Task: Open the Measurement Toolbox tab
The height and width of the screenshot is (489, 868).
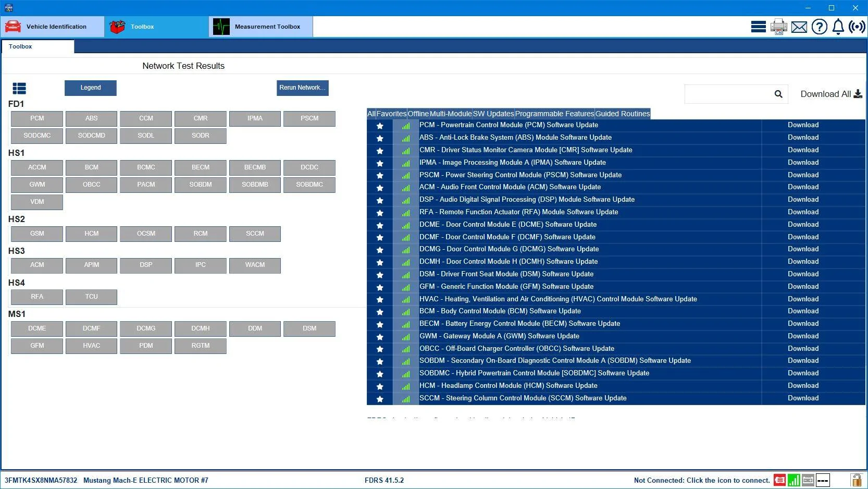Action: (x=261, y=27)
